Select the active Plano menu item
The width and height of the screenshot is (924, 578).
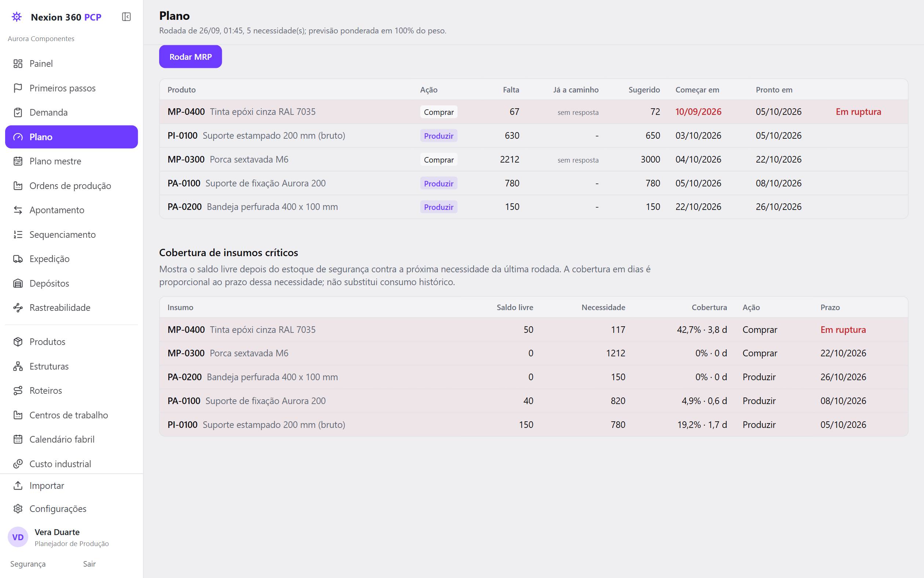pyautogui.click(x=71, y=137)
